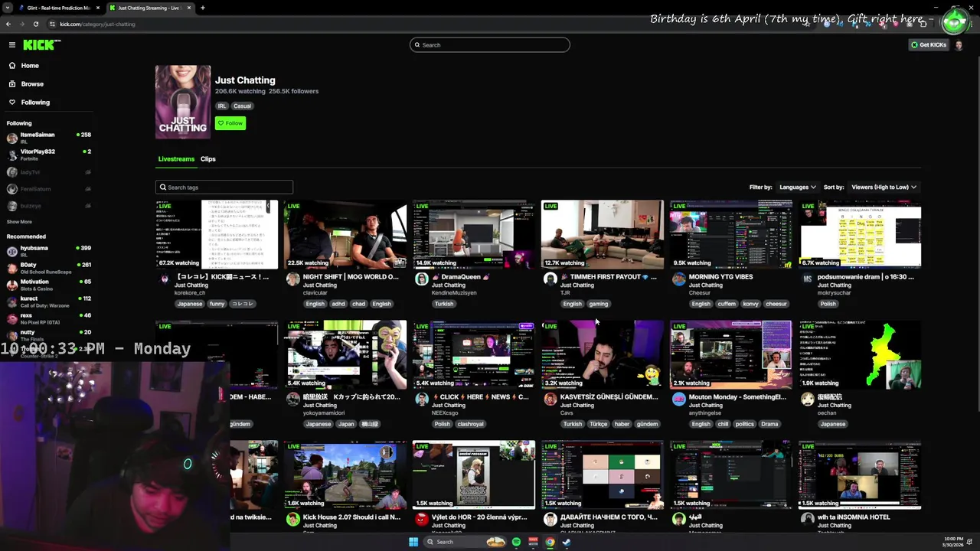Open the TIMMEH FIRST PAYOUT stream thumbnail
The height and width of the screenshot is (551, 980).
pyautogui.click(x=603, y=234)
